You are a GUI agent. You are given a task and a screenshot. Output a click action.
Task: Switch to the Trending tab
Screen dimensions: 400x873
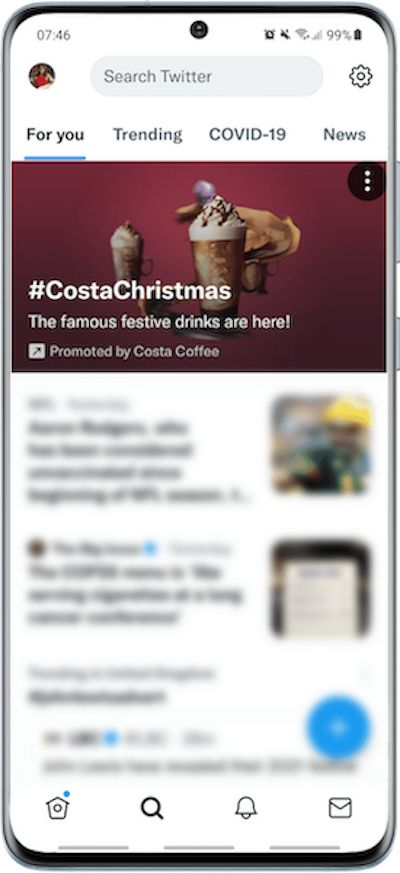click(x=148, y=135)
